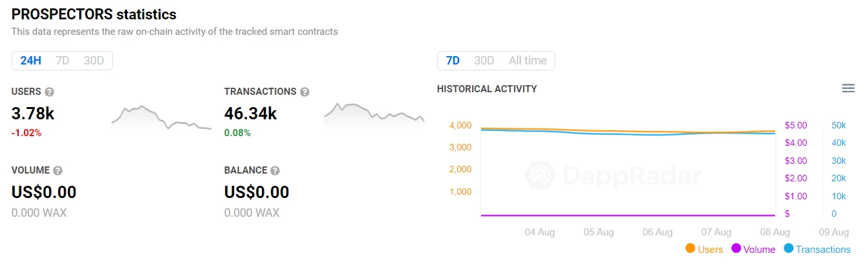
Task: Select the 24H statistics period
Action: (x=30, y=61)
